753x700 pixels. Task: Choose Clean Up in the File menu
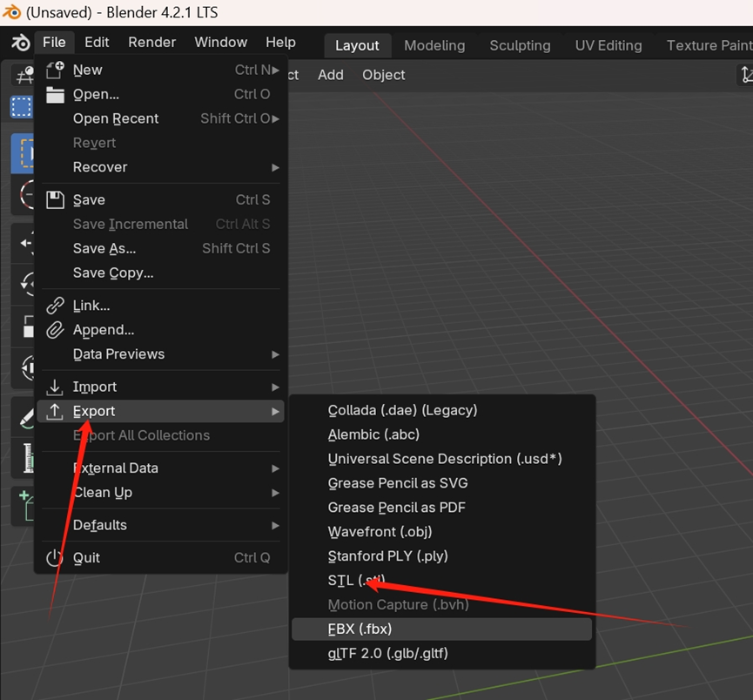[160, 493]
